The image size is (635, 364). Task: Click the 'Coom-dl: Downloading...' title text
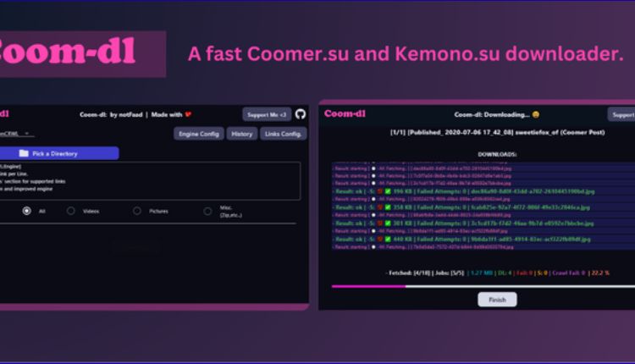[492, 114]
